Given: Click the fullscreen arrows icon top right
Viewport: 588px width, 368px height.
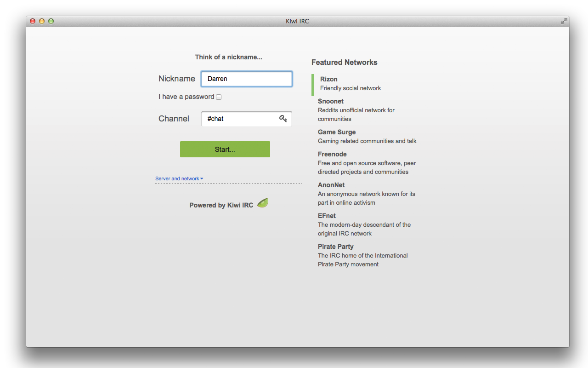Looking at the screenshot, I should coord(564,21).
